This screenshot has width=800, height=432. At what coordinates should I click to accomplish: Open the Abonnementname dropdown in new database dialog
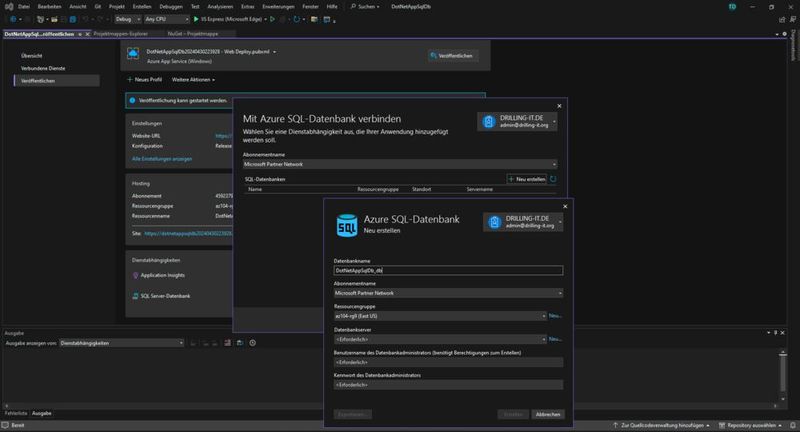[x=447, y=293]
